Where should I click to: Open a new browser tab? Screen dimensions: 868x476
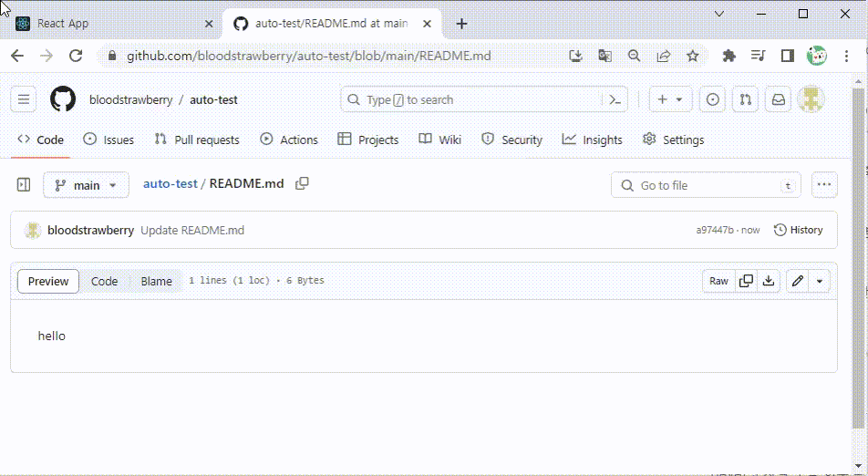coord(461,24)
